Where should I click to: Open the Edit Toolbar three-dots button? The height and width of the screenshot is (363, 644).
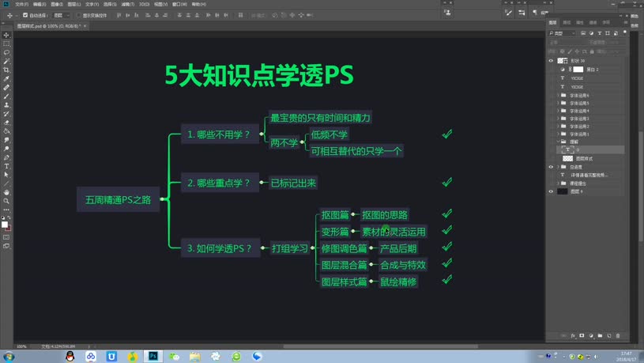point(6,210)
